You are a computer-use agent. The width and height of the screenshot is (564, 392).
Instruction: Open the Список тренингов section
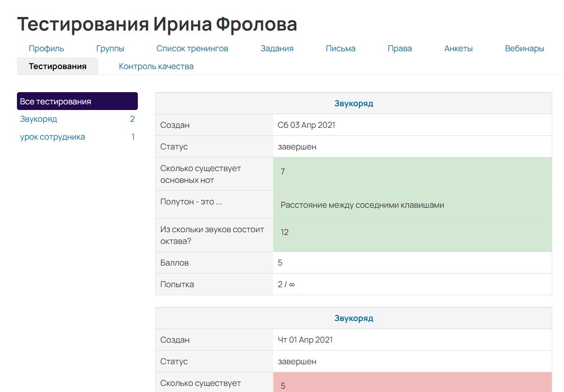point(192,48)
